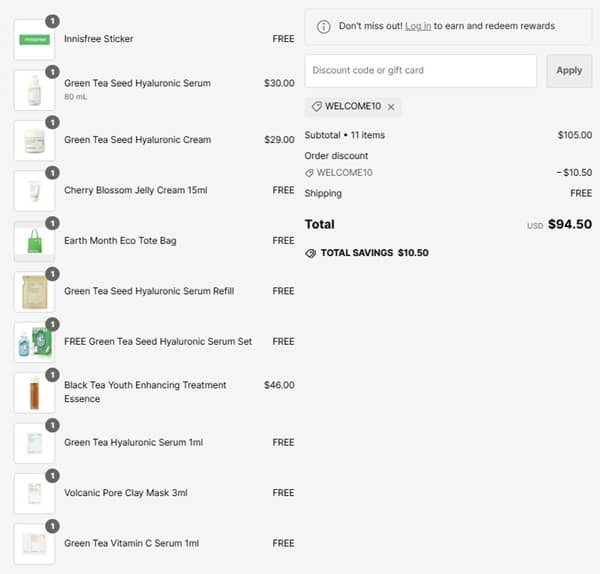Select Volcanic Pore Clay Mask thumbnail

pyautogui.click(x=34, y=494)
